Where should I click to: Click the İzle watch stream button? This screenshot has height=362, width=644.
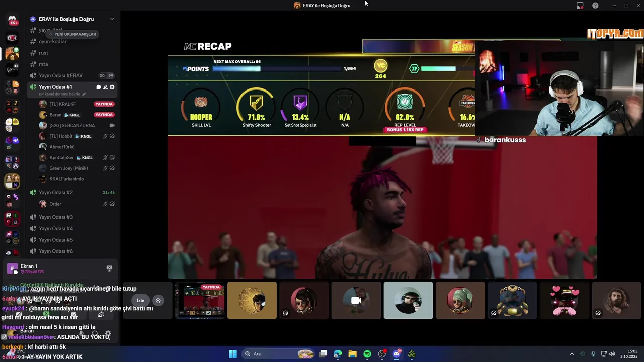pyautogui.click(x=141, y=301)
